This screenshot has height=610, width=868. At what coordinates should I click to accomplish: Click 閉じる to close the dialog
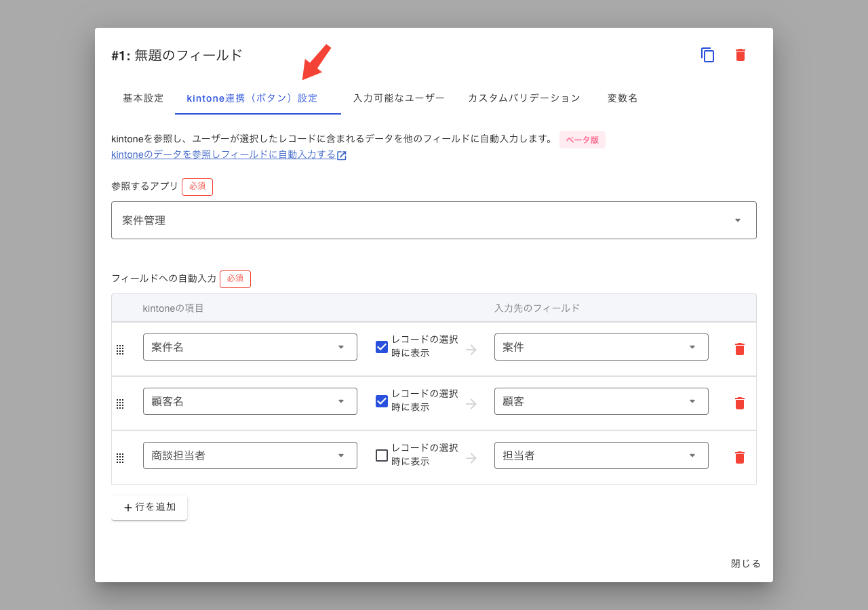pyautogui.click(x=746, y=564)
